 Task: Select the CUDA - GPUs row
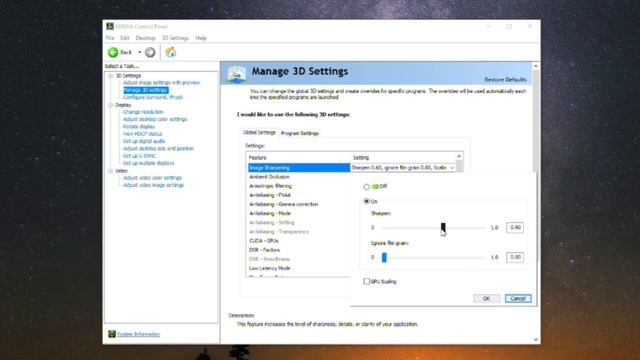click(x=299, y=241)
